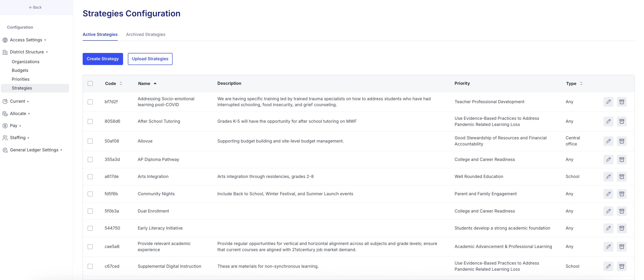Open Priorities in the sidebar
Image resolution: width=644 pixels, height=280 pixels.
pyautogui.click(x=20, y=79)
